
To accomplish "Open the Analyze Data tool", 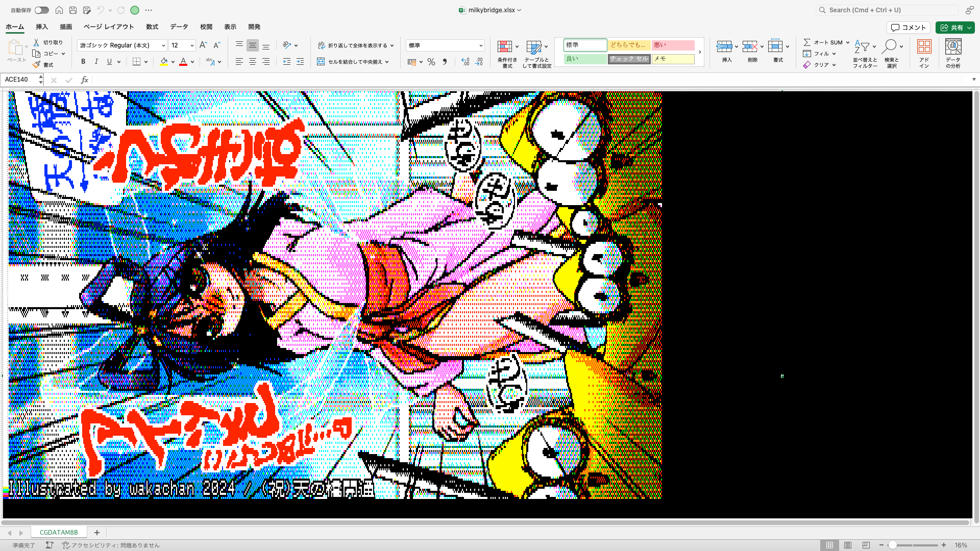I will pyautogui.click(x=953, y=54).
